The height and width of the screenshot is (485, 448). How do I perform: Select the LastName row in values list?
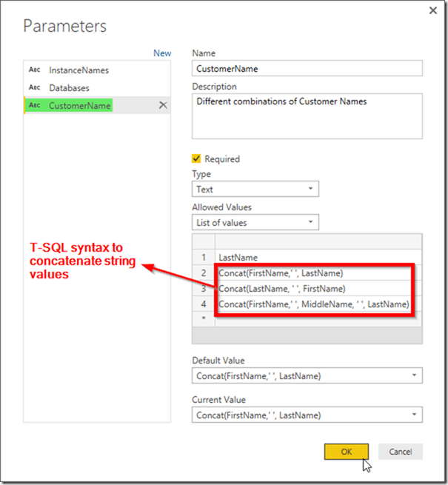(318, 258)
